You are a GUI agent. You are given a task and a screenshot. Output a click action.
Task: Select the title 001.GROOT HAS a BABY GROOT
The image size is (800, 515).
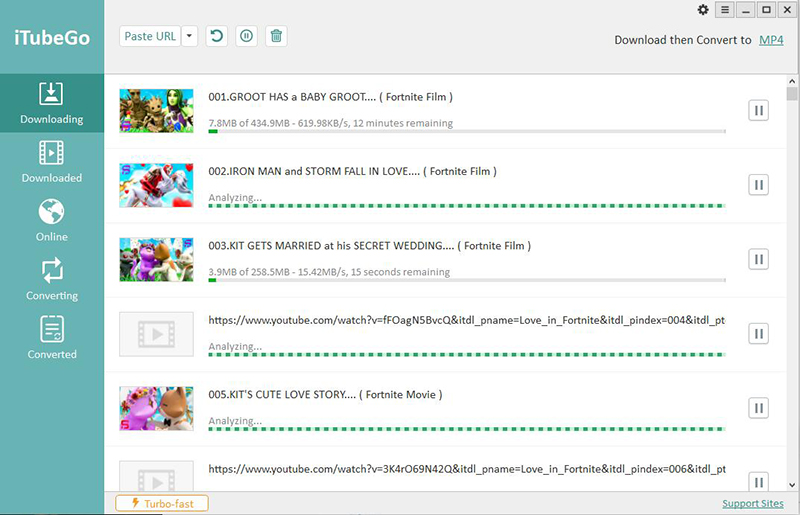330,97
